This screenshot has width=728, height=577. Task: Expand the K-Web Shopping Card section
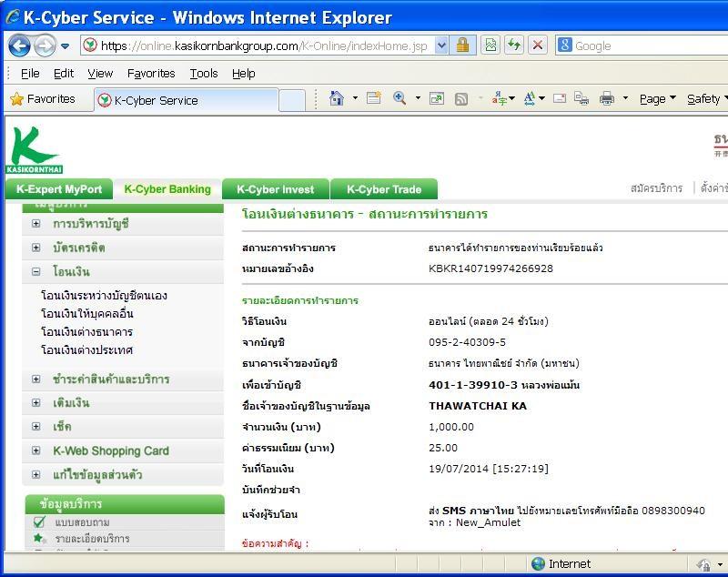point(35,450)
